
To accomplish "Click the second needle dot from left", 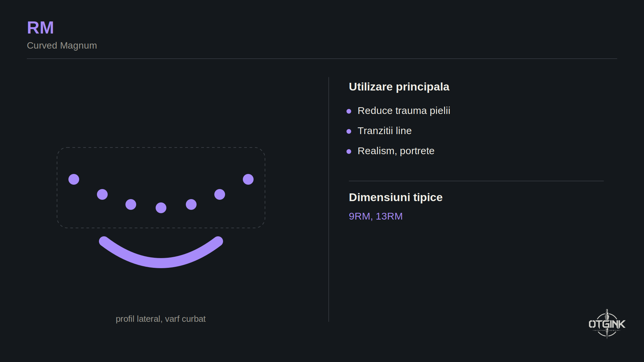I will pyautogui.click(x=102, y=194).
